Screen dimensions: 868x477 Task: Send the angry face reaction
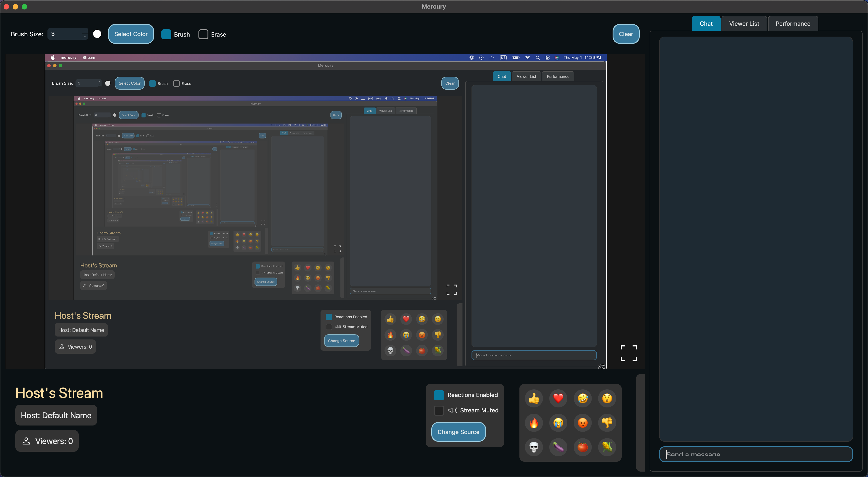pyautogui.click(x=583, y=423)
